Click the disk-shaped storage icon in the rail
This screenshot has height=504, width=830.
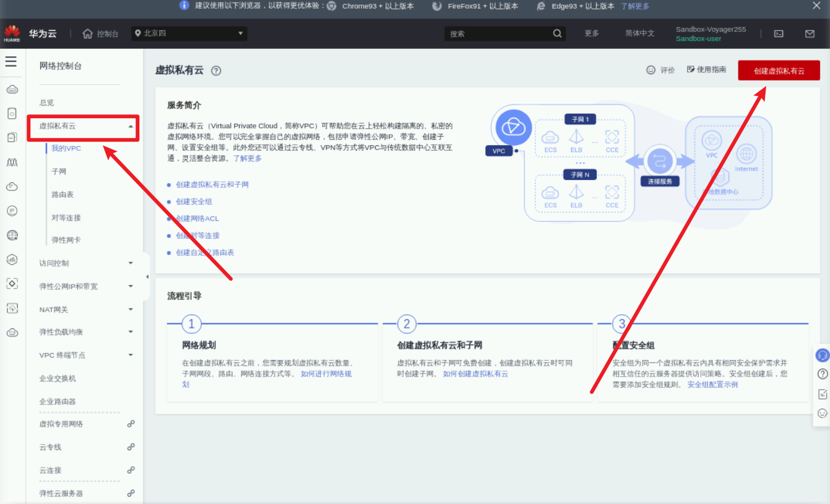point(12,113)
